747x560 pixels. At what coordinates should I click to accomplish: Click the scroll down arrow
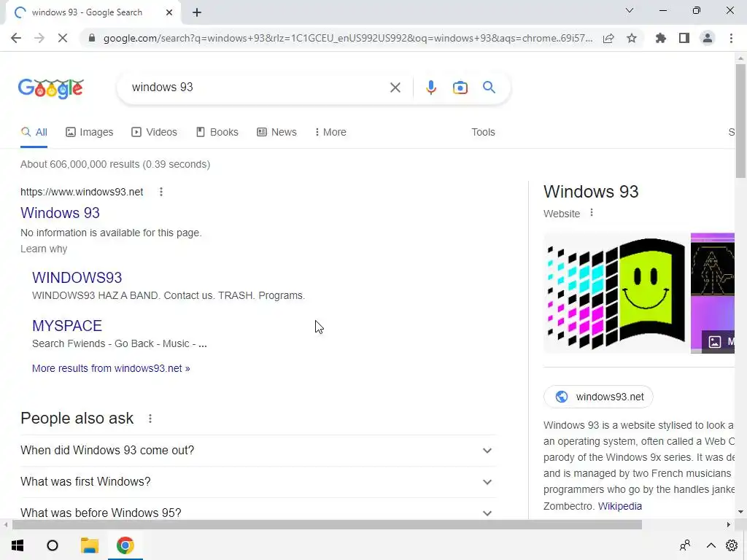click(740, 513)
